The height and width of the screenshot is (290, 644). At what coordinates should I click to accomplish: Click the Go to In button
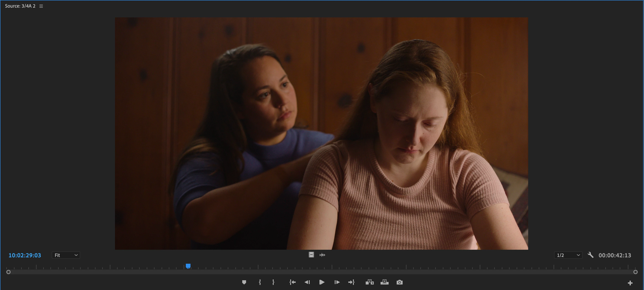293,282
